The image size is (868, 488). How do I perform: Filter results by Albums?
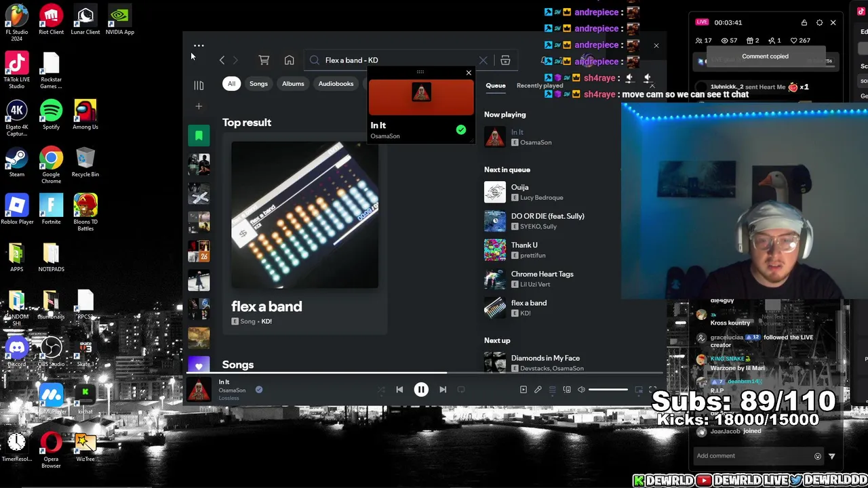293,84
